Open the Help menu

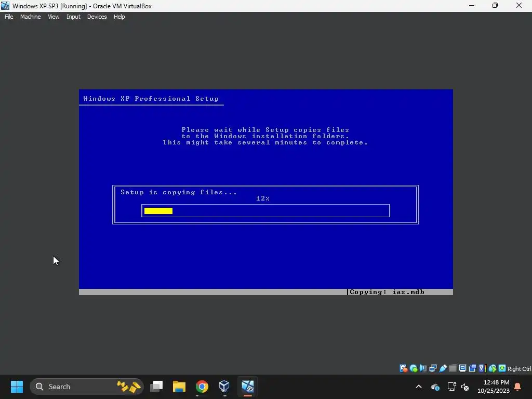tap(119, 17)
